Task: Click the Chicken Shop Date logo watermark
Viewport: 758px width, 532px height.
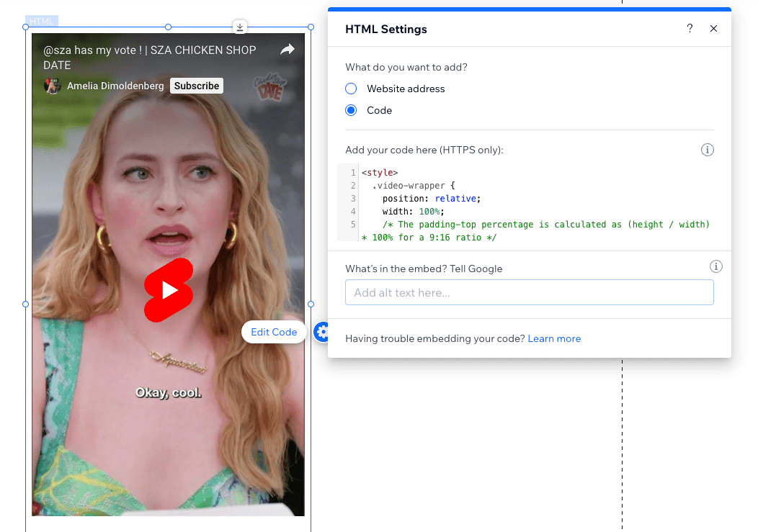Action: coord(269,87)
